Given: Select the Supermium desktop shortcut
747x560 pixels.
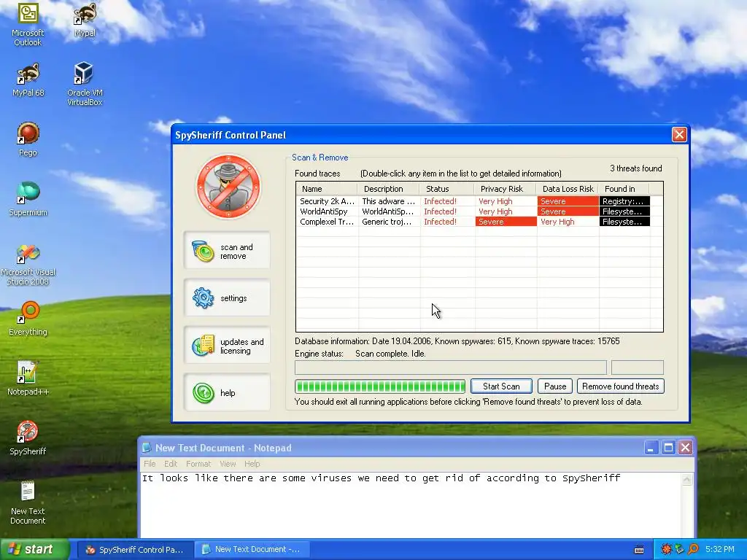Looking at the screenshot, I should click(x=28, y=199).
